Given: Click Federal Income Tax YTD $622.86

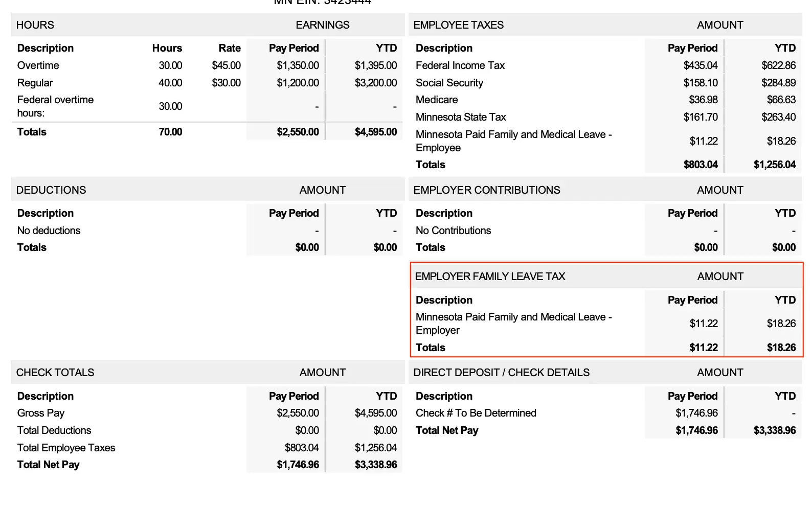Looking at the screenshot, I should pyautogui.click(x=778, y=65).
